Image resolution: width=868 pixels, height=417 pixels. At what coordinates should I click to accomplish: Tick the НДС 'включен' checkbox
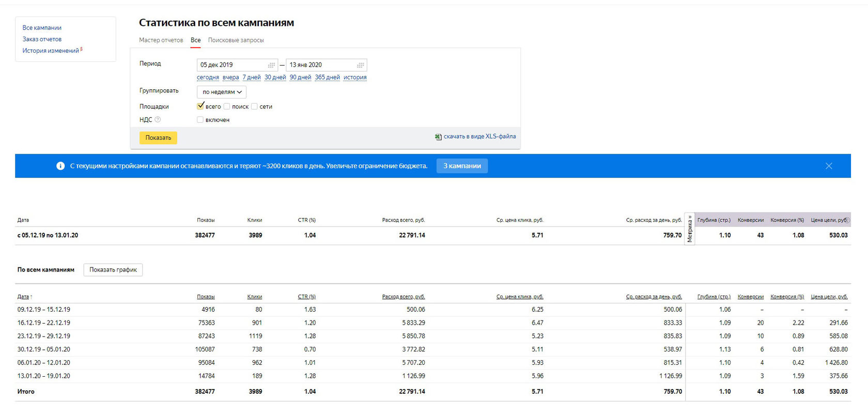200,120
